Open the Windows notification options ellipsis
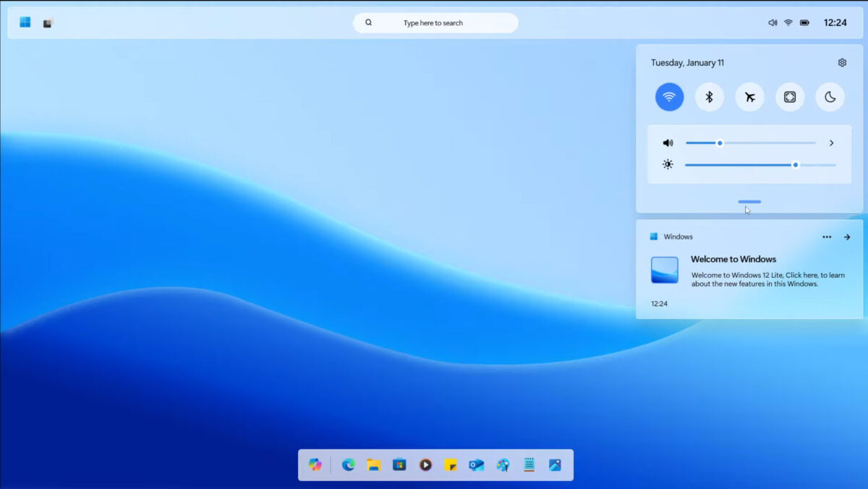868x489 pixels. point(827,237)
